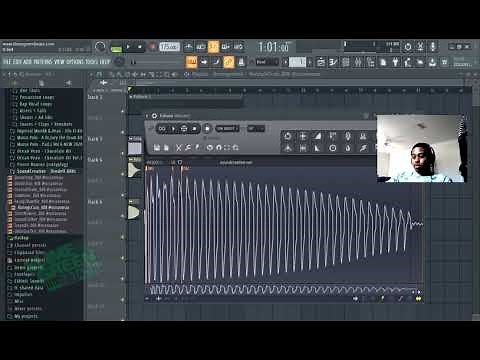Image resolution: width=480 pixels, height=360 pixels.
Task: Expand Risers + Falls folder in browser
Action: 33,111
